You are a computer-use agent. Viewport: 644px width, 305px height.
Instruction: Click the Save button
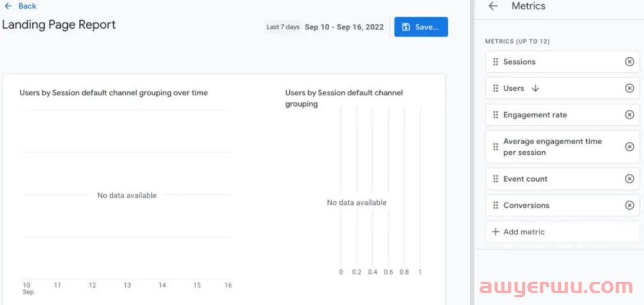click(x=421, y=27)
